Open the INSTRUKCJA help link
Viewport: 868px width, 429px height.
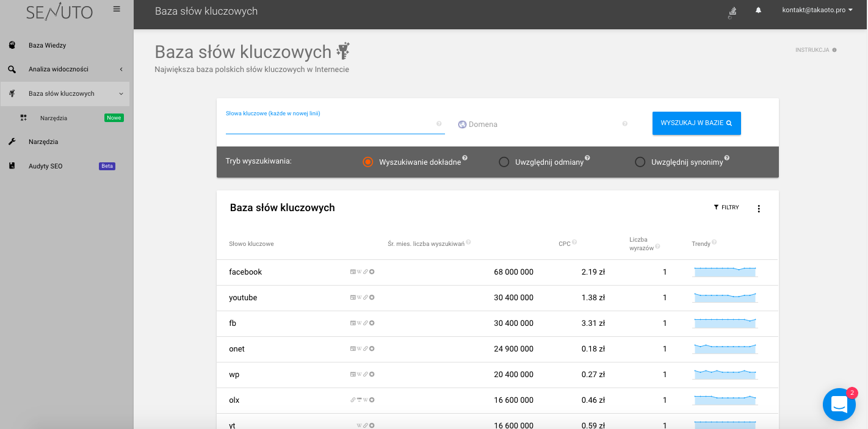[816, 50]
